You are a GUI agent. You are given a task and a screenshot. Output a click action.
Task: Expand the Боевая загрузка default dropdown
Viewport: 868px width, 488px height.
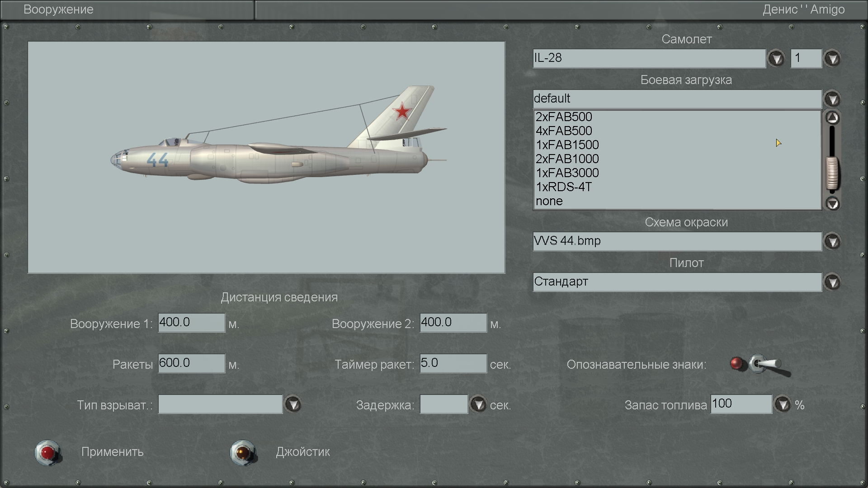832,99
